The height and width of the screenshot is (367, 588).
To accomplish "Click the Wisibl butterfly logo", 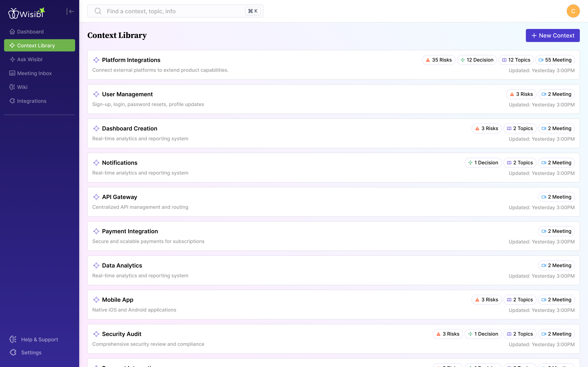I will [13, 13].
